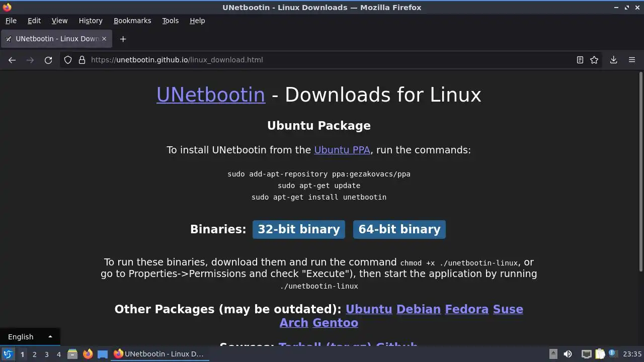Viewport: 644px width, 362px height.
Task: Switch to desktop workspace 3
Action: (46, 354)
